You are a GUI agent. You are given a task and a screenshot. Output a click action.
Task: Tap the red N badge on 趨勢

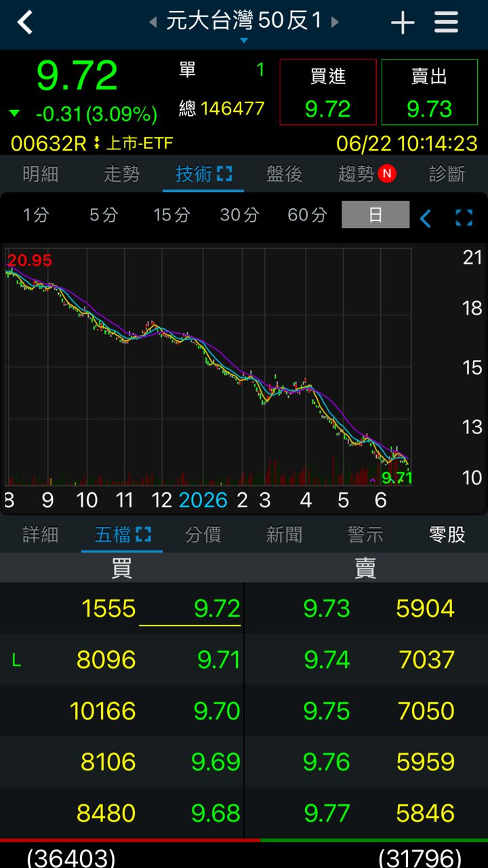coord(387,174)
